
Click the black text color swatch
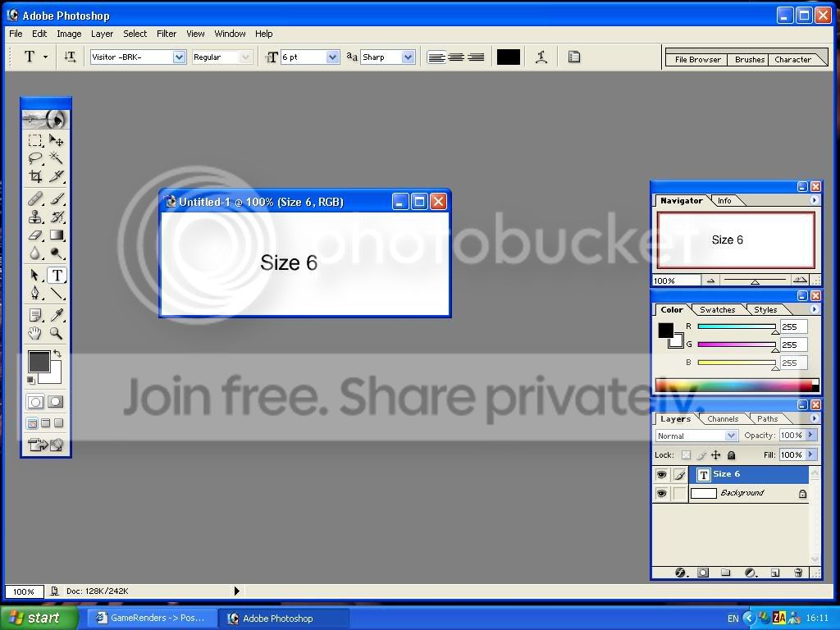[509, 57]
